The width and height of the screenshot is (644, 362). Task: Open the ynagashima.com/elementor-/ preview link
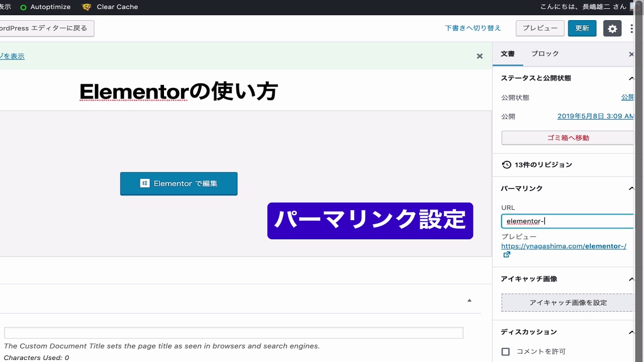point(564,246)
